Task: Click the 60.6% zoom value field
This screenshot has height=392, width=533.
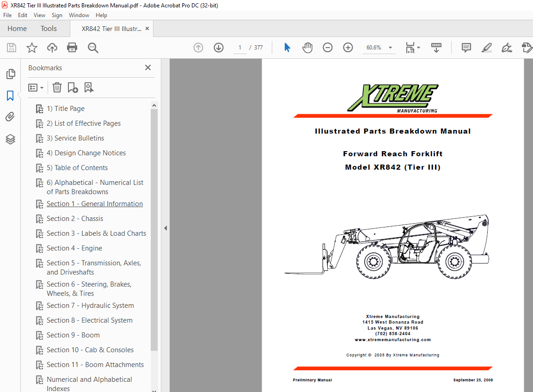Action: point(374,48)
